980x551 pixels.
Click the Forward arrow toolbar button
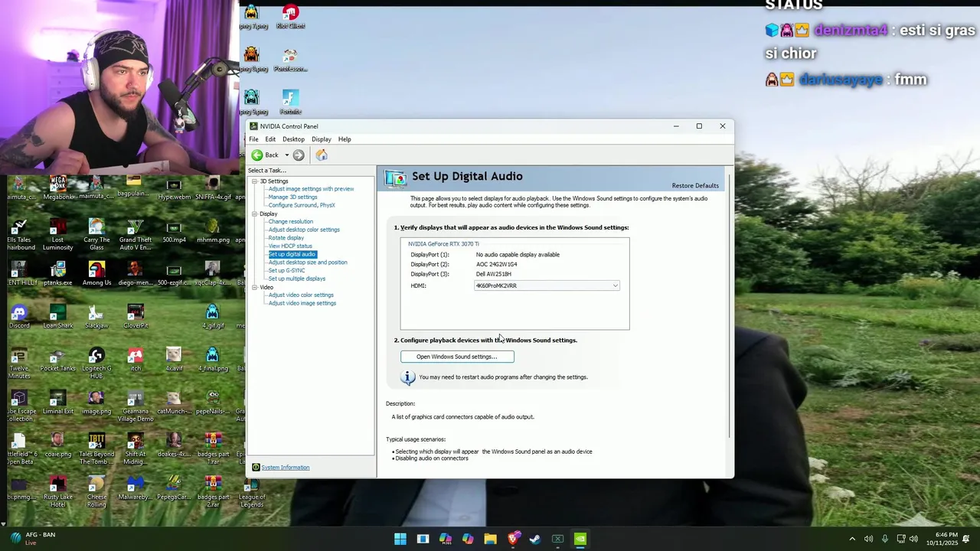click(x=299, y=155)
